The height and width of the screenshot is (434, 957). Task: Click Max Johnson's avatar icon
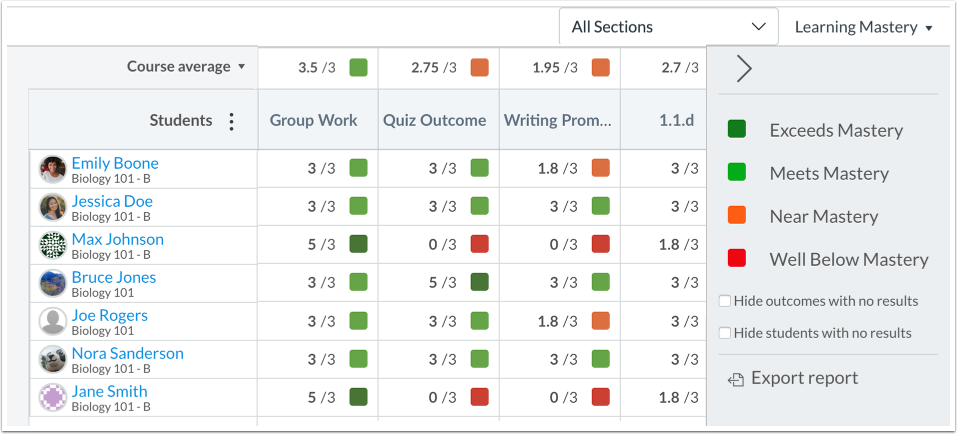[52, 245]
